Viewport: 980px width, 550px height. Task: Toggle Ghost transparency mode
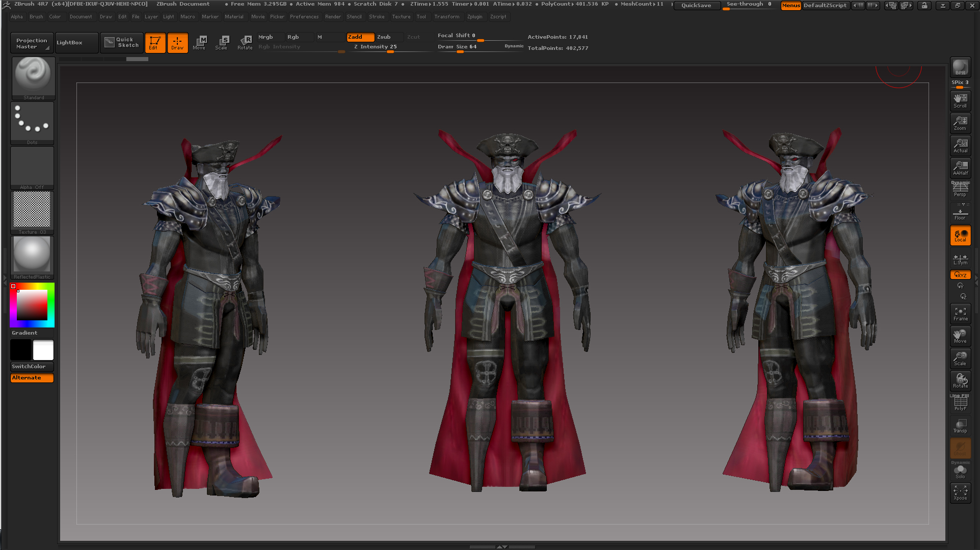pos(960,448)
